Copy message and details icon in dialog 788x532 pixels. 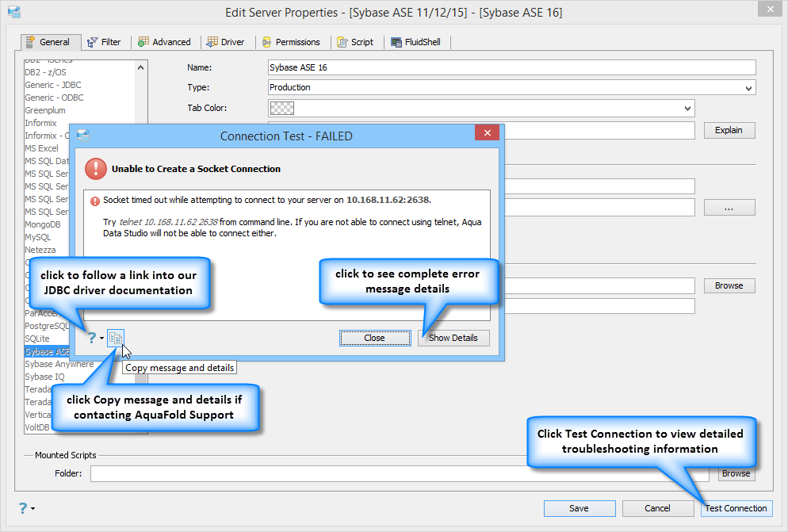[x=116, y=338]
